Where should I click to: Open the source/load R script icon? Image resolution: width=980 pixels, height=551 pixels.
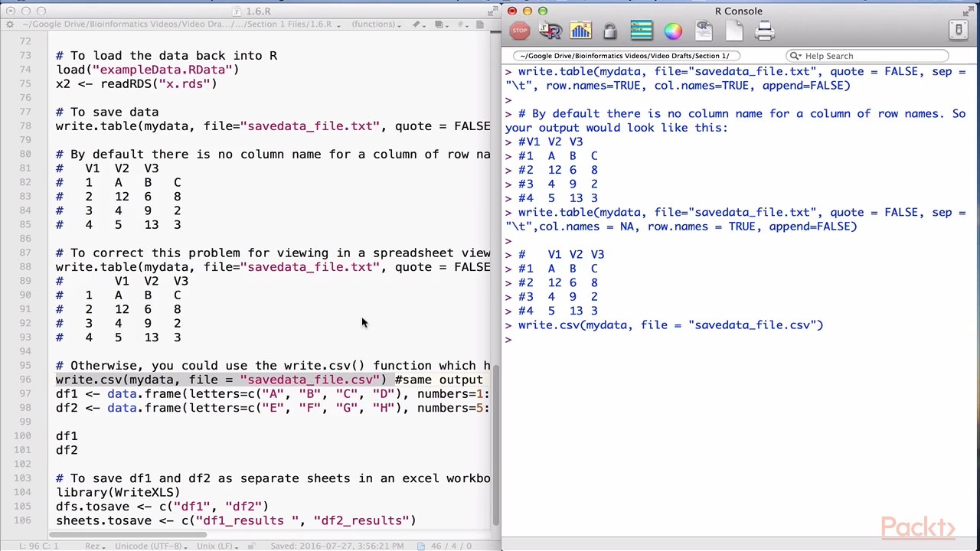[550, 31]
